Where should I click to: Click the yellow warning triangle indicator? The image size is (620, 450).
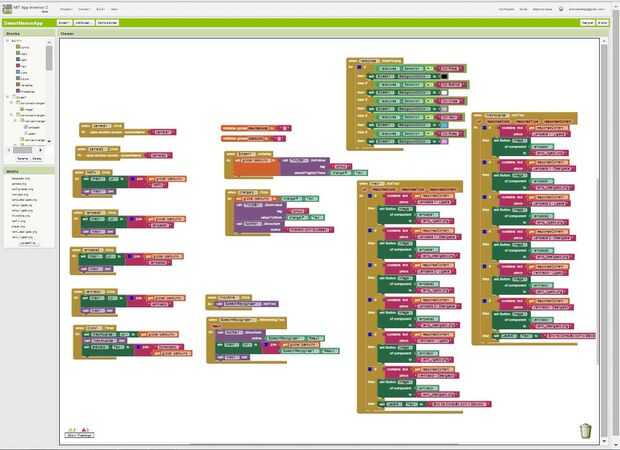[72, 429]
